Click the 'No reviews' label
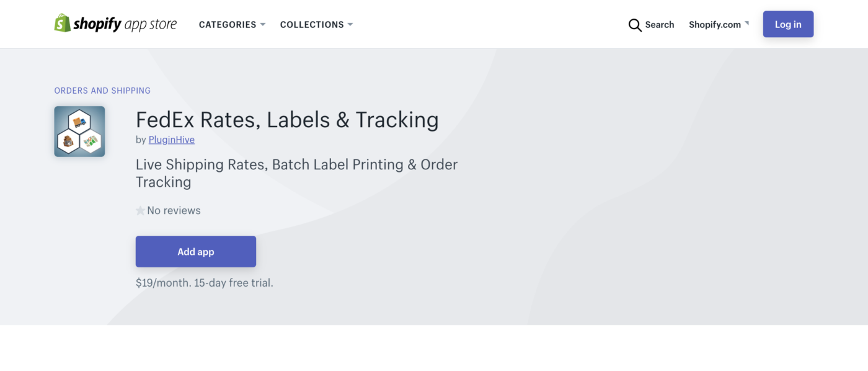This screenshot has width=868, height=371. (x=173, y=210)
